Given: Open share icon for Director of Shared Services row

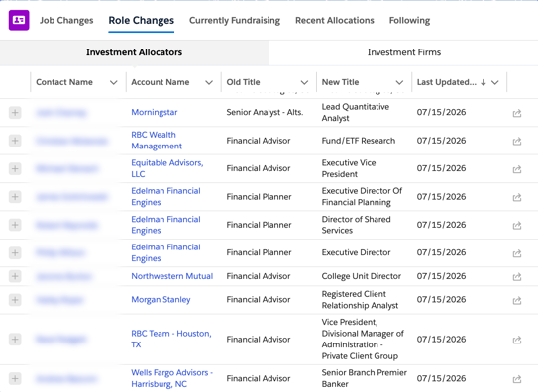Looking at the screenshot, I should [x=517, y=226].
